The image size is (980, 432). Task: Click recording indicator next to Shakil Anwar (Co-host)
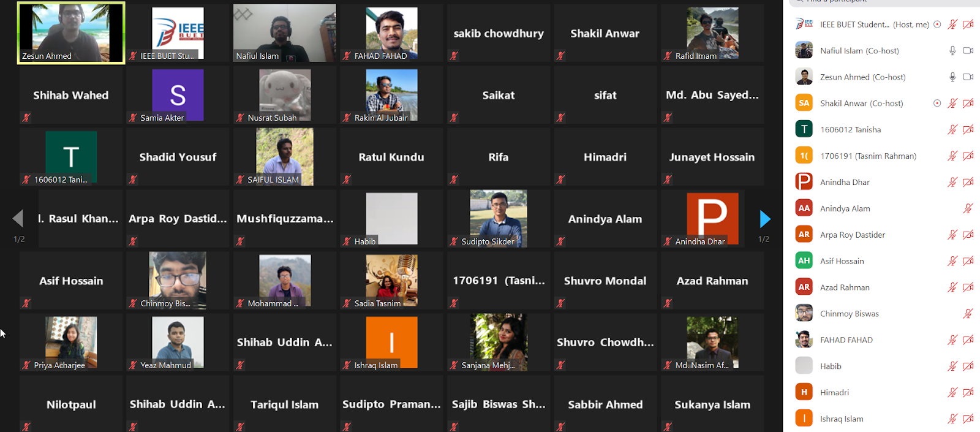937,103
